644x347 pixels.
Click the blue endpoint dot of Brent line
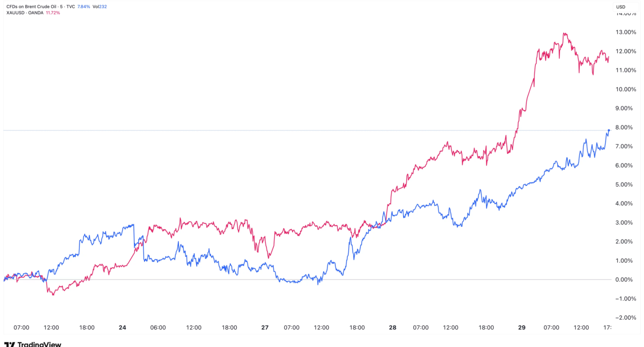point(608,130)
